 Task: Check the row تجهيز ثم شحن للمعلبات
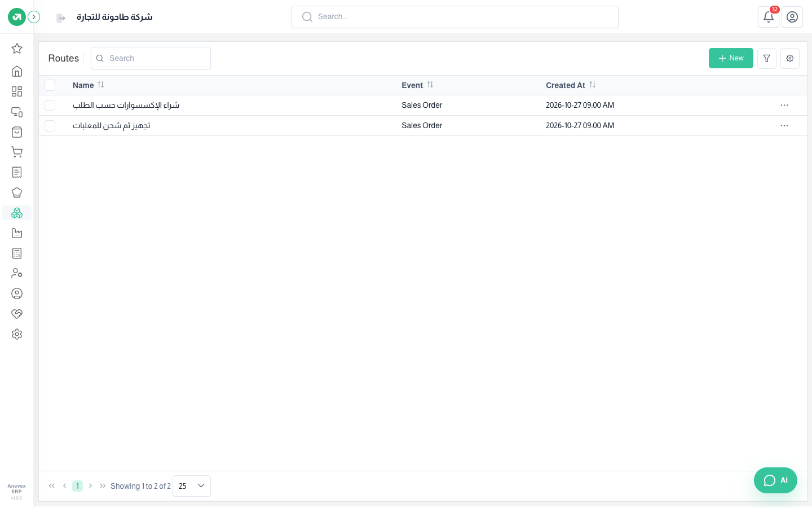(x=50, y=126)
